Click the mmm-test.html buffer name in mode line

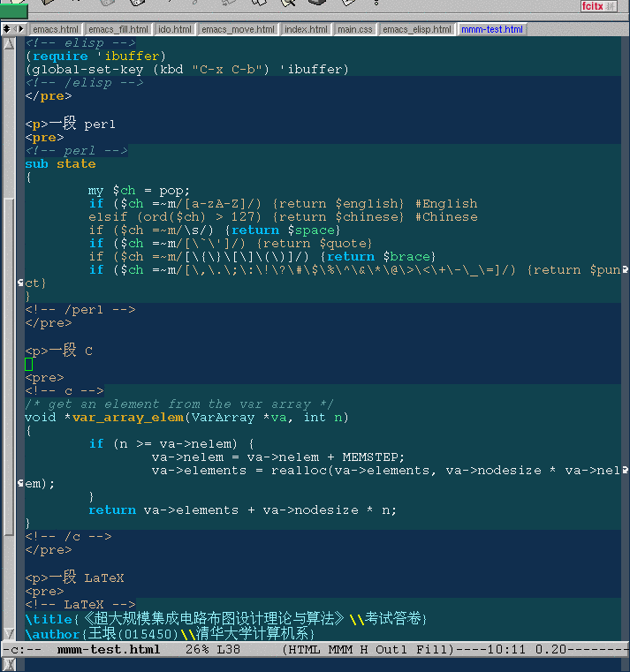pyautogui.click(x=109, y=650)
